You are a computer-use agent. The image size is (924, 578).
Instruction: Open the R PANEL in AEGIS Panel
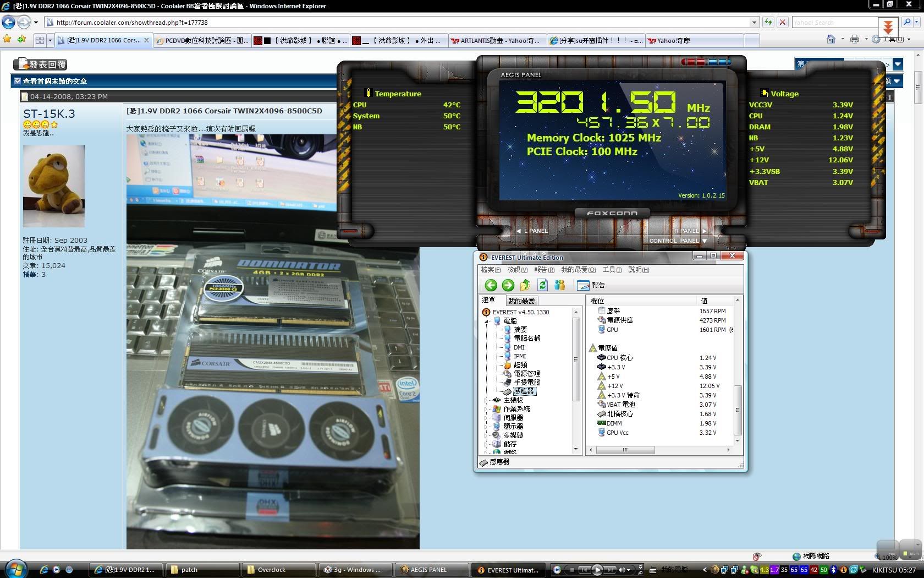(x=690, y=231)
